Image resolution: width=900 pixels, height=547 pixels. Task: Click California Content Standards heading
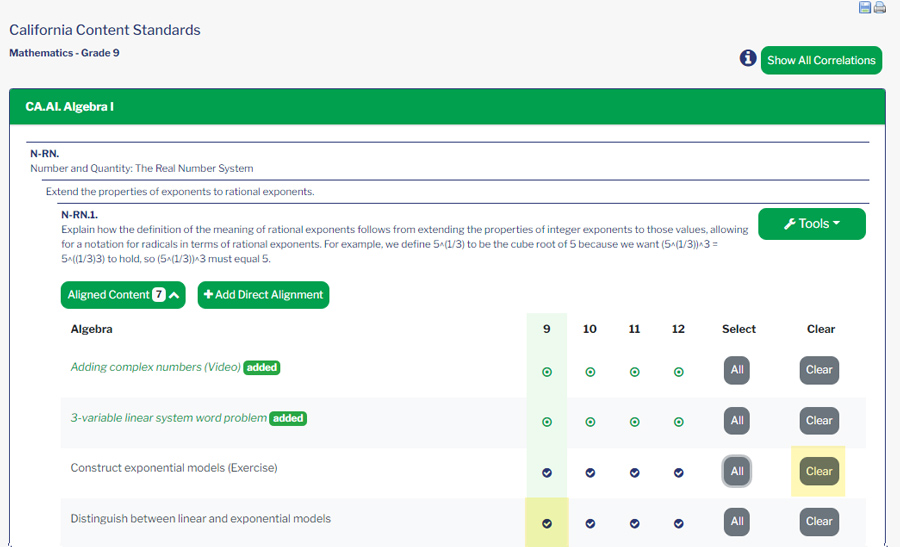coord(105,30)
